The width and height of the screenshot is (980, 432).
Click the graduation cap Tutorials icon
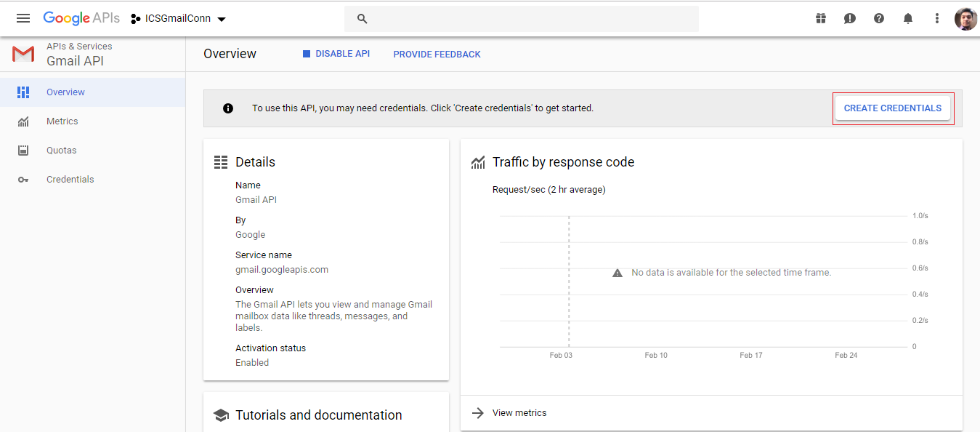[221, 415]
